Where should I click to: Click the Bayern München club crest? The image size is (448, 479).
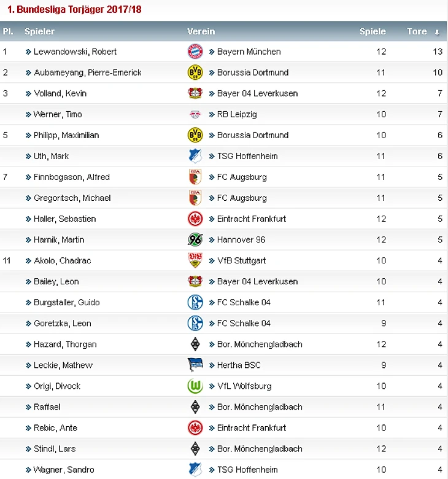[x=195, y=52]
